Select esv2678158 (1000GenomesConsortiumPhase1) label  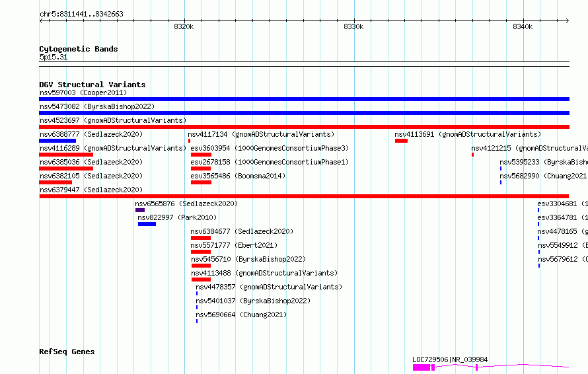(x=270, y=162)
